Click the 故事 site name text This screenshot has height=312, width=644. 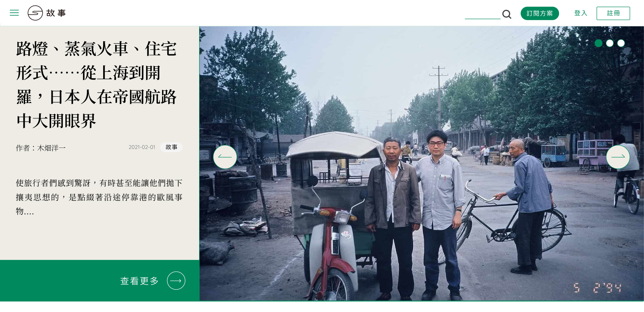[56, 13]
